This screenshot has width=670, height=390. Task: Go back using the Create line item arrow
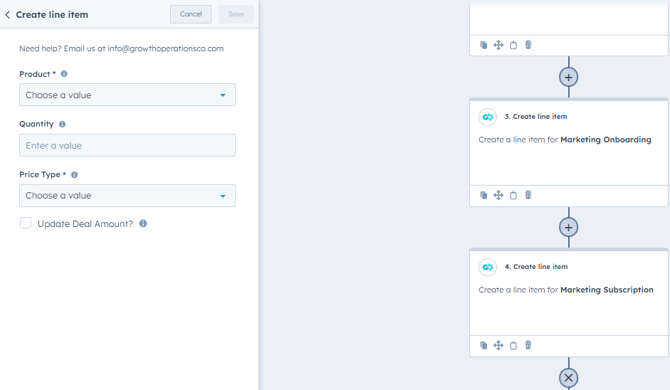pyautogui.click(x=7, y=15)
